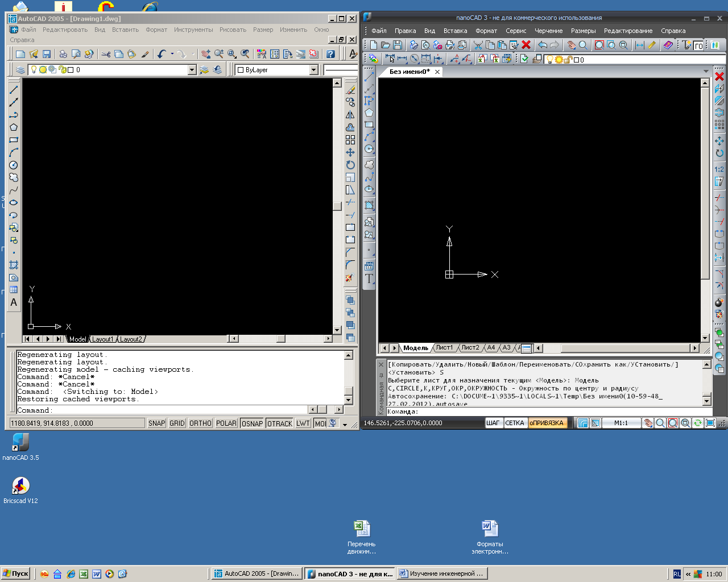This screenshot has height=582, width=728.
Task: Select the Rectangle tool in AutoCAD draw toolbar
Action: (x=14, y=140)
